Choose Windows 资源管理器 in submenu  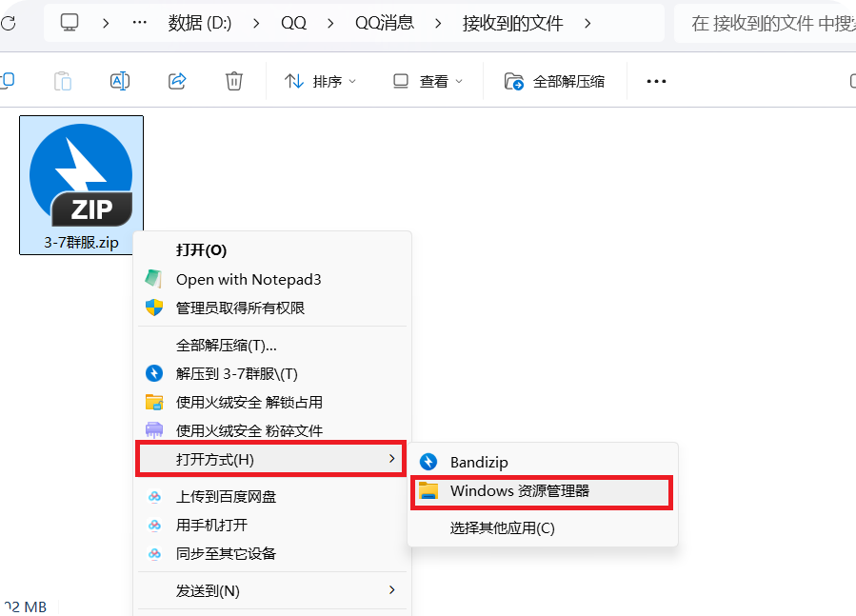coord(520,491)
